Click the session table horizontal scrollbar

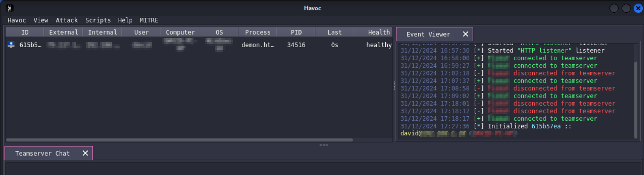(179, 140)
